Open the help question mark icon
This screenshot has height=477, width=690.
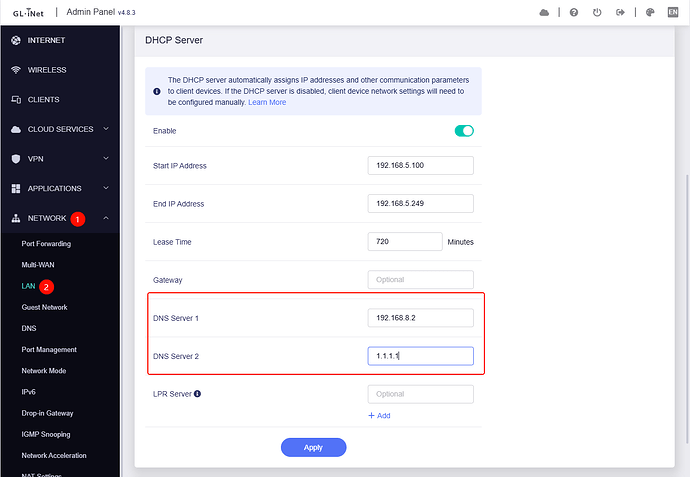(x=573, y=13)
